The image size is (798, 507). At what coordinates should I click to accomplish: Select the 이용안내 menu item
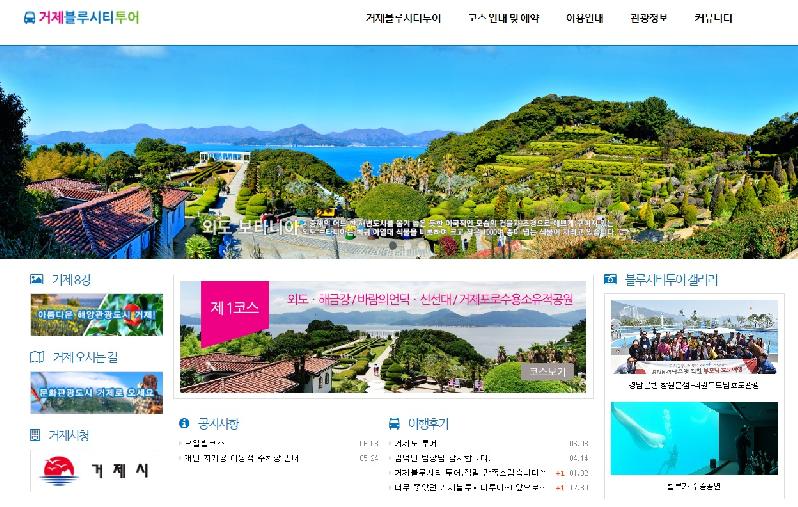(x=584, y=18)
